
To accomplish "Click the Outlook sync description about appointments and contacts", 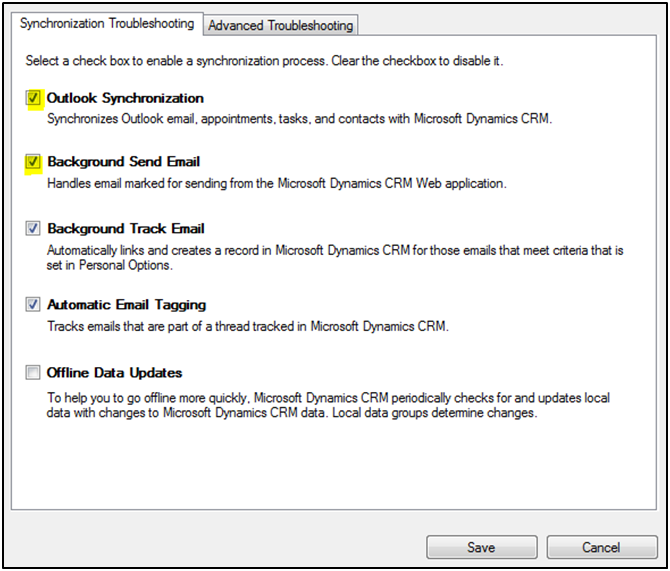I will (x=300, y=119).
